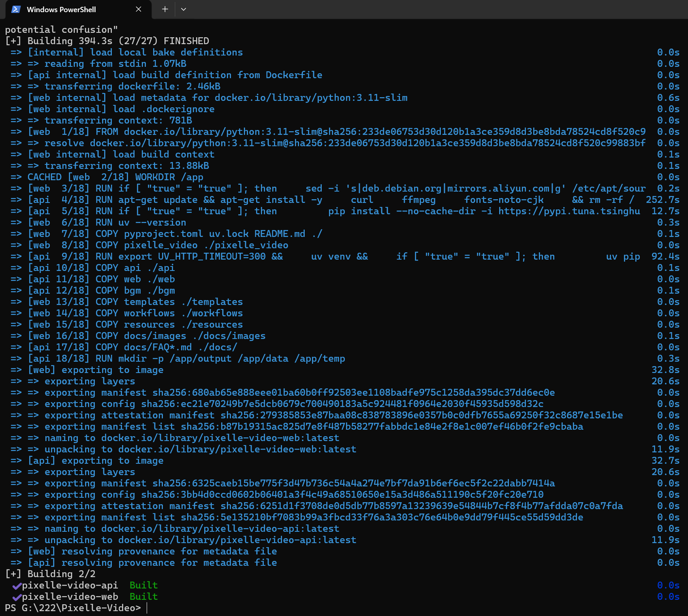Expand the new tab profile dropdown chevron
Image resolution: width=688 pixels, height=616 pixels.
click(x=184, y=9)
